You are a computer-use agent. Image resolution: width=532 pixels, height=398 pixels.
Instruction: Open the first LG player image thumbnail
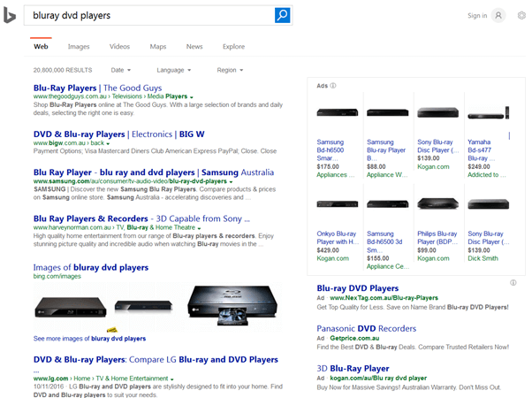click(71, 307)
